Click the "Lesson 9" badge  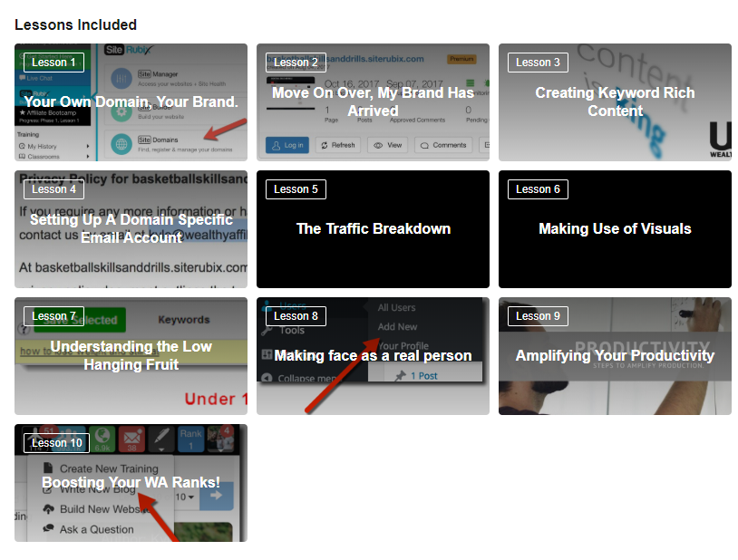538,316
